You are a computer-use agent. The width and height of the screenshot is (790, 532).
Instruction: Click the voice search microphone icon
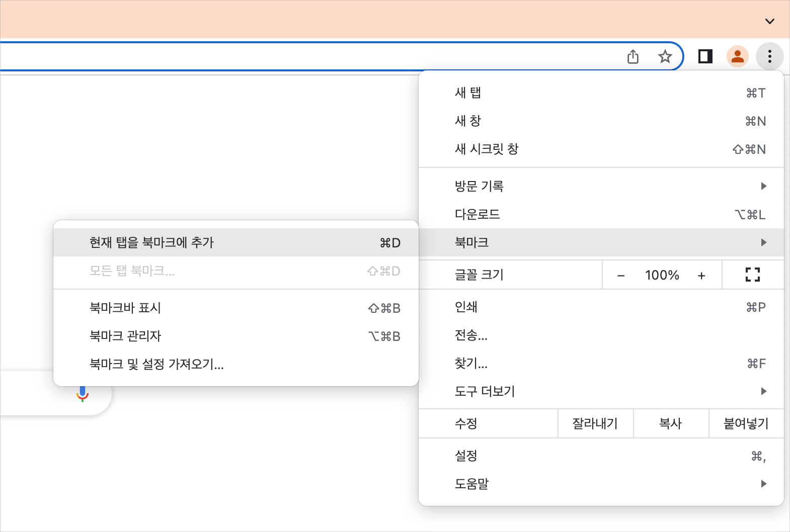click(83, 393)
